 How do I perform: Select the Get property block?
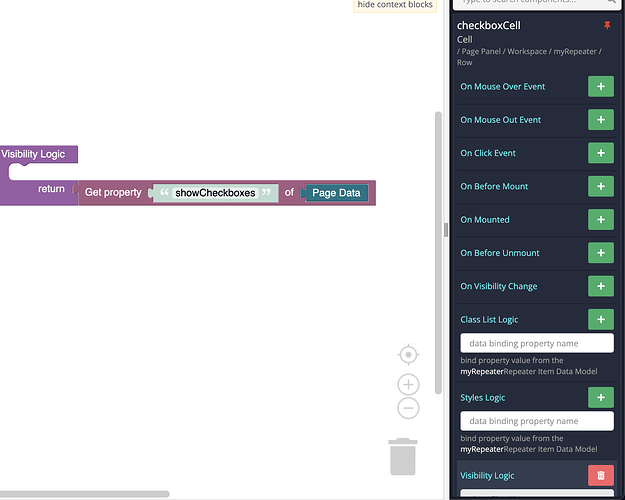click(x=113, y=193)
